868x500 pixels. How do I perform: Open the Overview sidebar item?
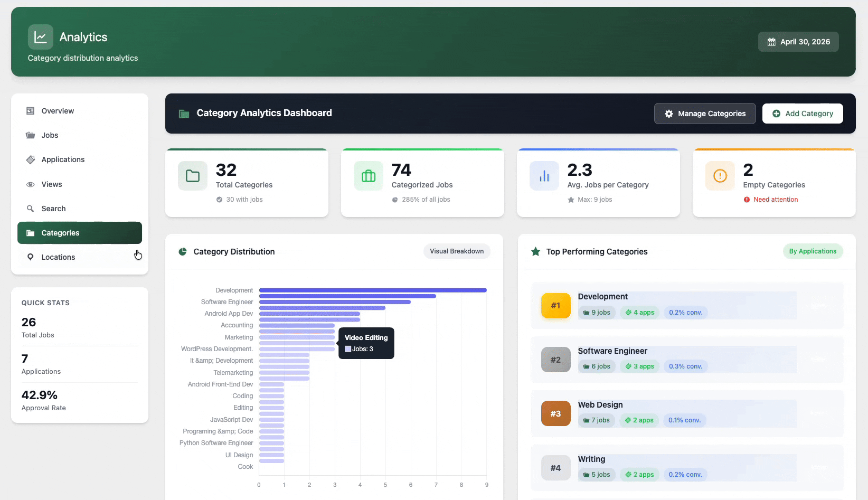pyautogui.click(x=58, y=111)
